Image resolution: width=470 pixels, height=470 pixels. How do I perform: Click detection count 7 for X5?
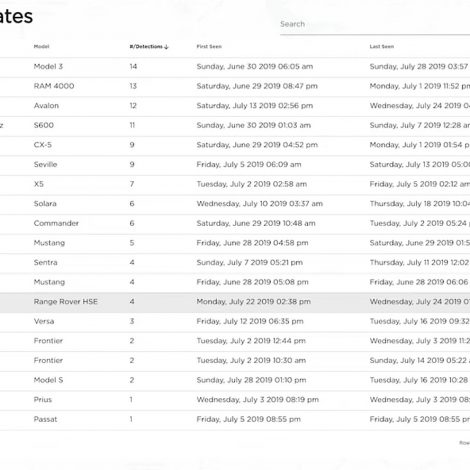coord(132,184)
